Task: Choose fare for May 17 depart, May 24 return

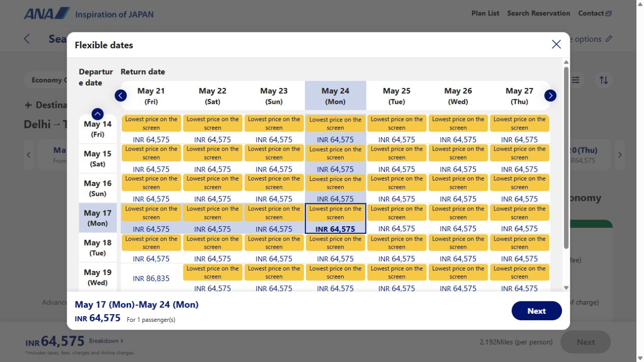Action: [335, 219]
